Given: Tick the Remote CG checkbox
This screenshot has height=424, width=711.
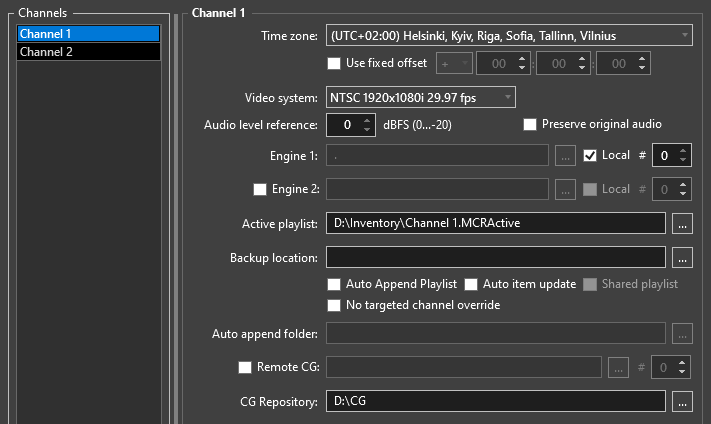Looking at the screenshot, I should pyautogui.click(x=245, y=367).
